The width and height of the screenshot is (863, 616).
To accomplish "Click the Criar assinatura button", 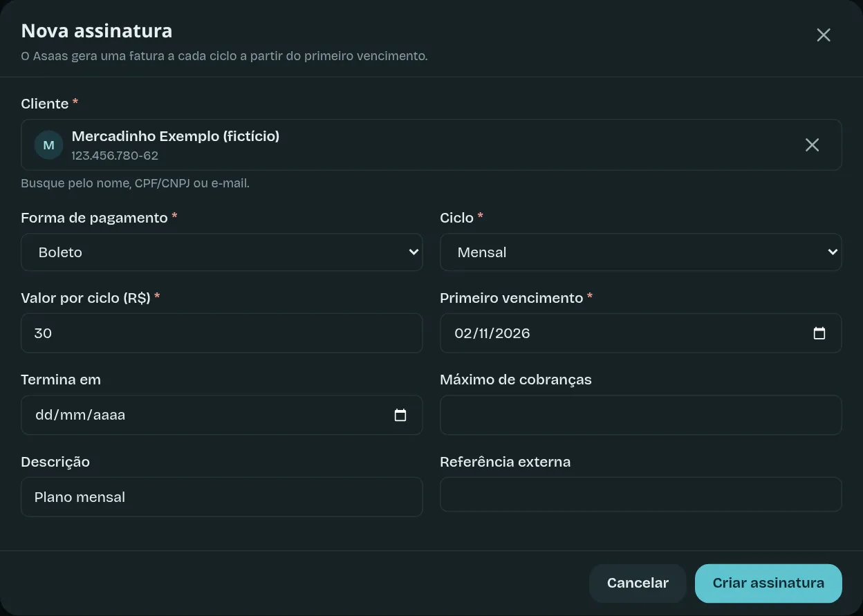I will click(768, 583).
